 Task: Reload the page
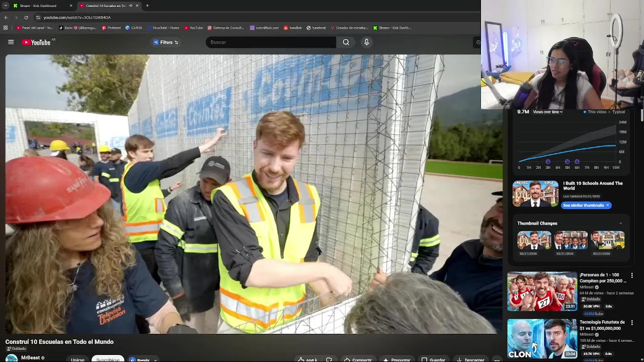click(26, 17)
